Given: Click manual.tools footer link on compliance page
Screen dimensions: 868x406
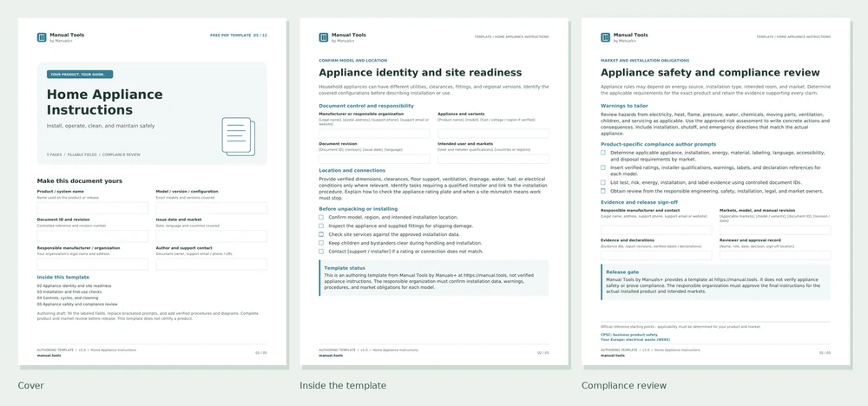Looking at the screenshot, I should click(613, 355).
